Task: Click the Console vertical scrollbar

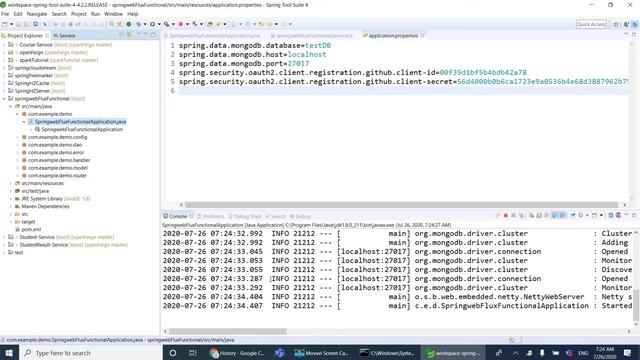Action: point(636,306)
